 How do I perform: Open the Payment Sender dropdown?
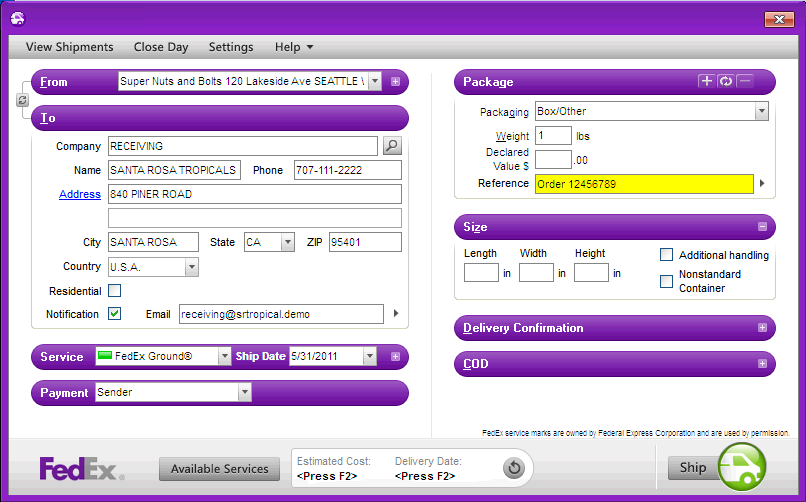pos(245,393)
